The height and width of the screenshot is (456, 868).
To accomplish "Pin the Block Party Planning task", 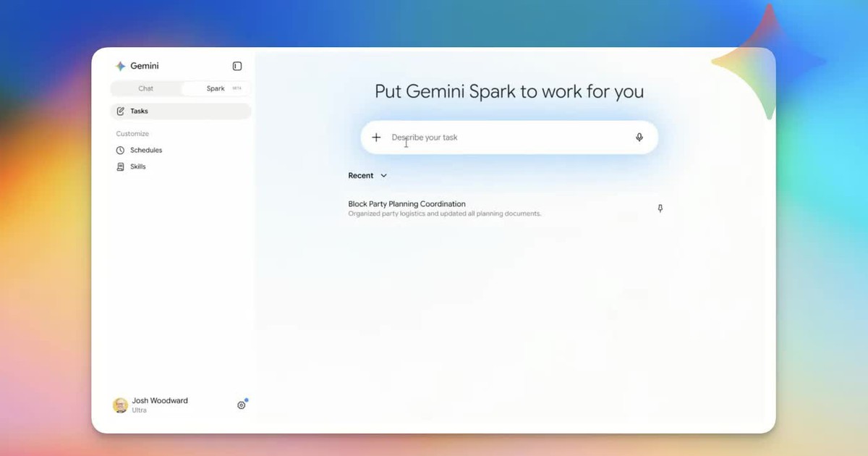I will point(660,208).
